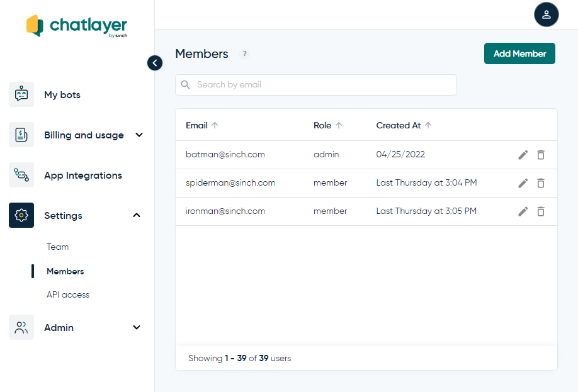This screenshot has height=392, width=578.
Task: Go to API access settings
Action: tap(68, 294)
